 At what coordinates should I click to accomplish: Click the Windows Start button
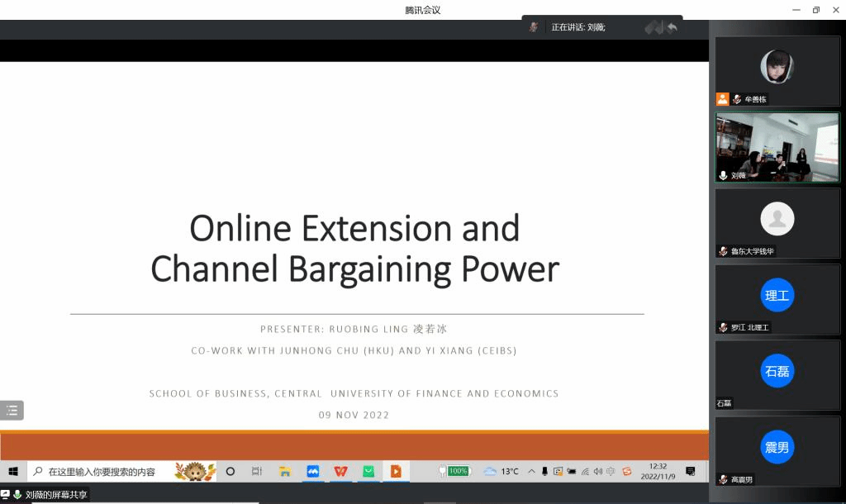13,471
